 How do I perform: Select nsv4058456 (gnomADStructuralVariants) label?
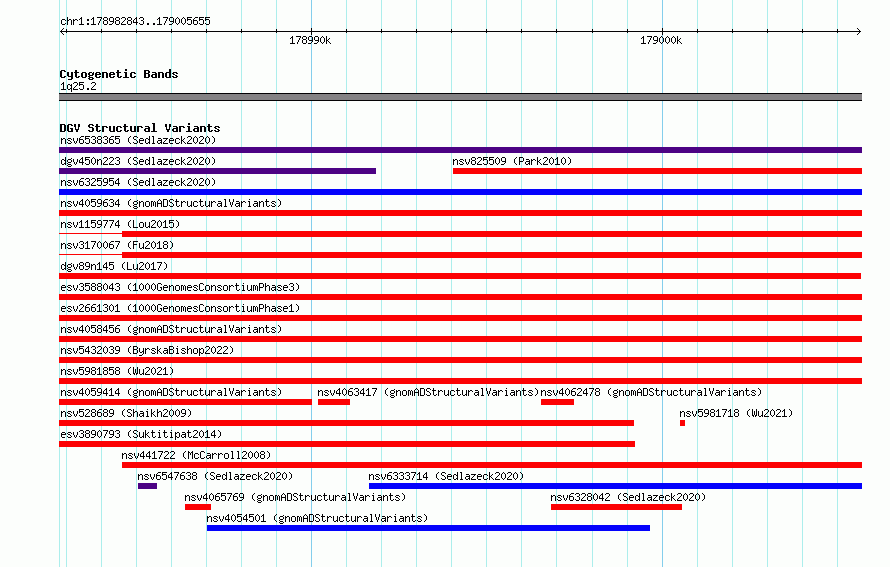click(x=171, y=329)
